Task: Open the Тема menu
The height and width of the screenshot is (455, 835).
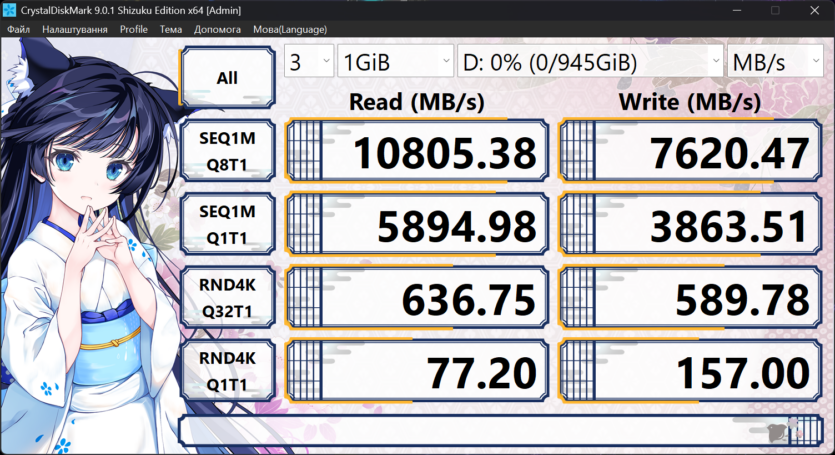Action: (x=170, y=29)
